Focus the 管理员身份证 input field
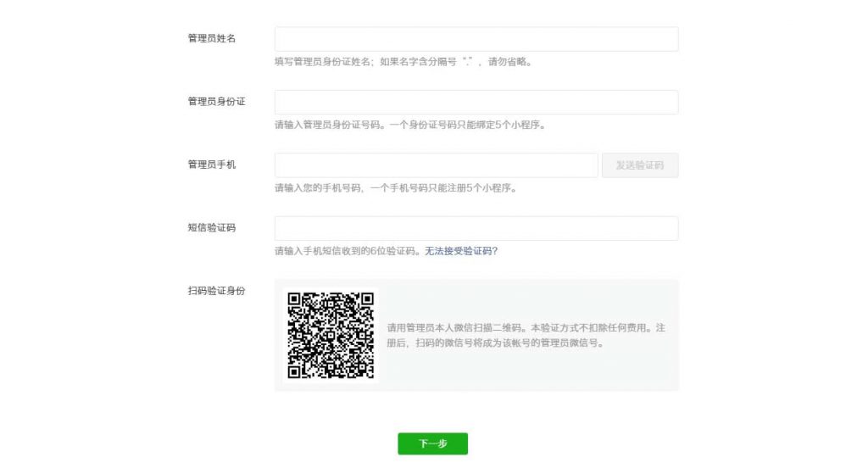The height and width of the screenshot is (474, 868). [476, 102]
